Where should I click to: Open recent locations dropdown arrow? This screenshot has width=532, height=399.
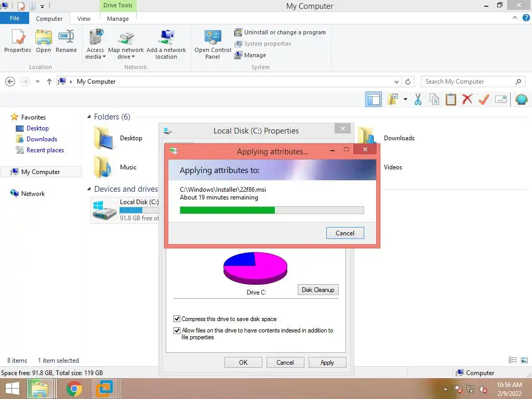tap(37, 82)
